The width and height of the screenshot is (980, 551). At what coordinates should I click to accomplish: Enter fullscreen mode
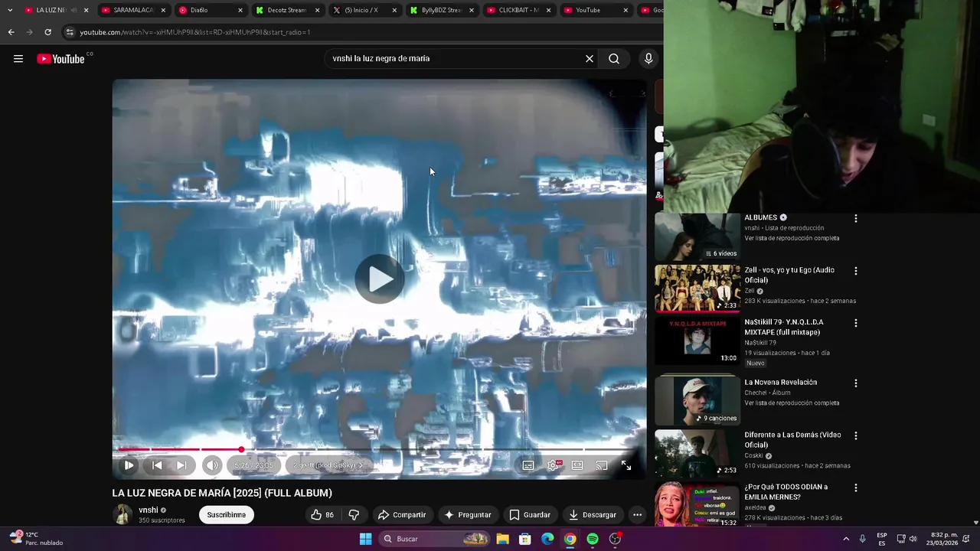tap(626, 465)
